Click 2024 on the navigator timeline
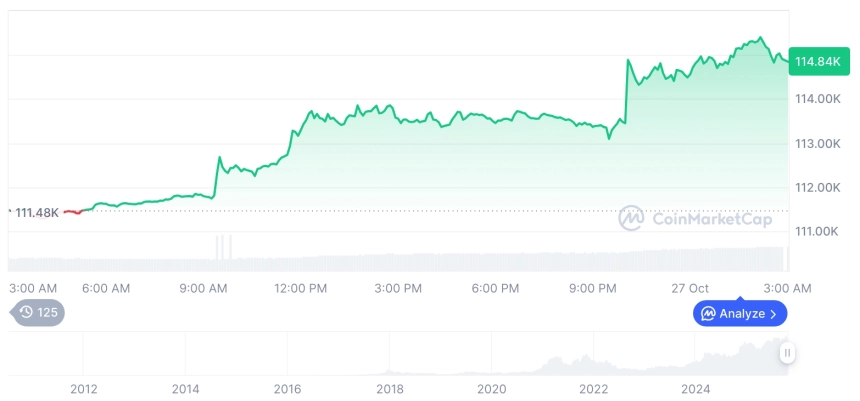Image resolution: width=860 pixels, height=401 pixels. click(695, 388)
